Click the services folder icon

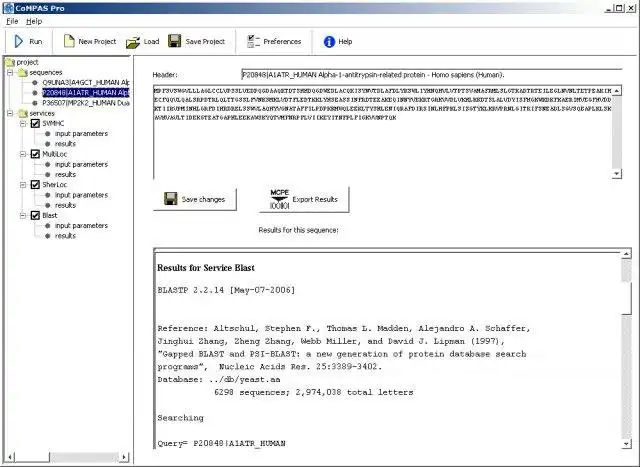click(23, 113)
